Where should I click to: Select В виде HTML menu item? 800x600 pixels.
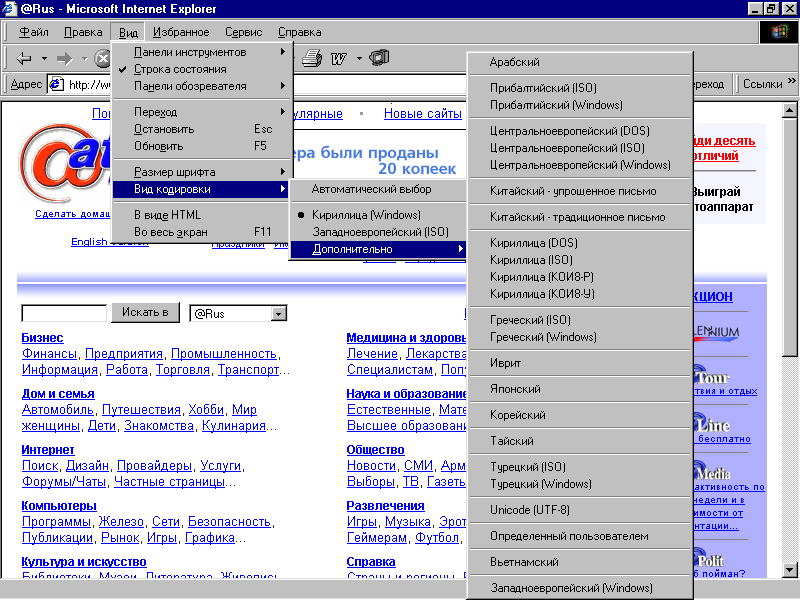(202, 215)
